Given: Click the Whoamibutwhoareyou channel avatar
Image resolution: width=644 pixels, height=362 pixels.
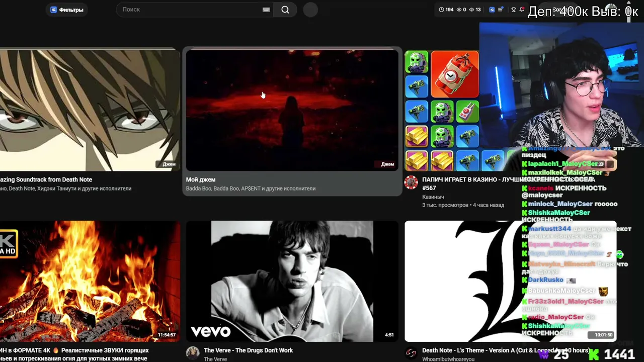Looking at the screenshot, I should 411,353.
